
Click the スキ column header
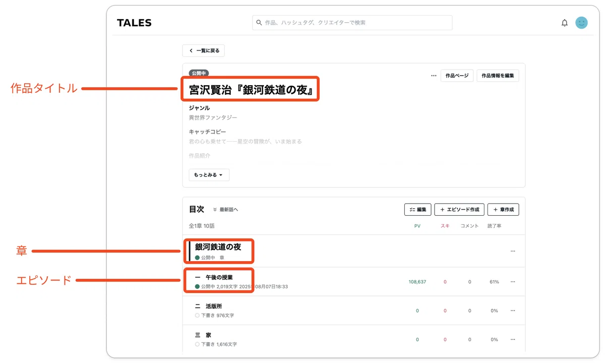coord(445,226)
